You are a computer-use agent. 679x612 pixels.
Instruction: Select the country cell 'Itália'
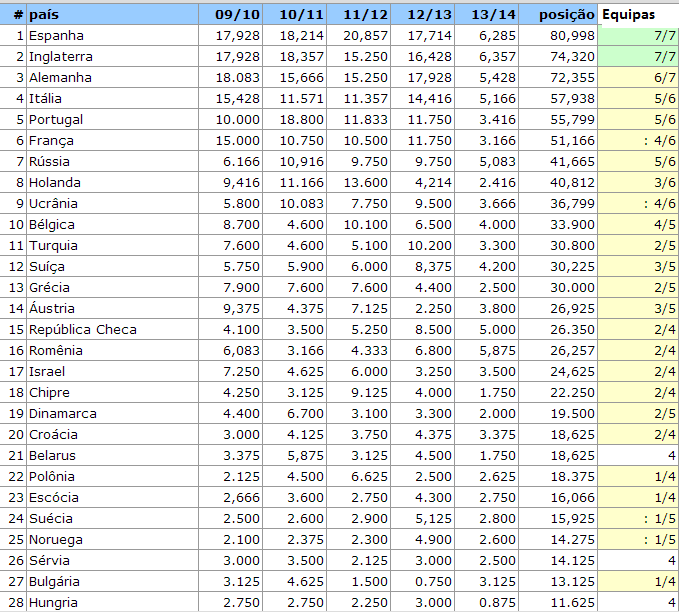[112, 99]
